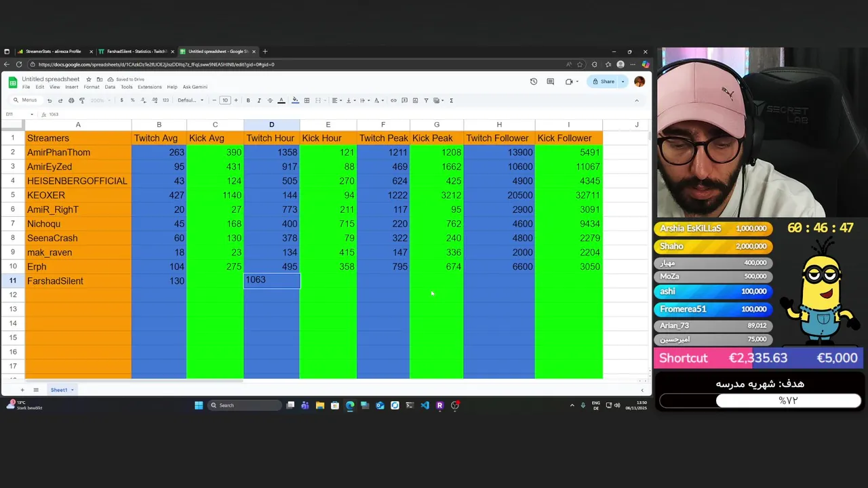Add a new sheet plus icon
The image size is (868, 488).
click(22, 390)
